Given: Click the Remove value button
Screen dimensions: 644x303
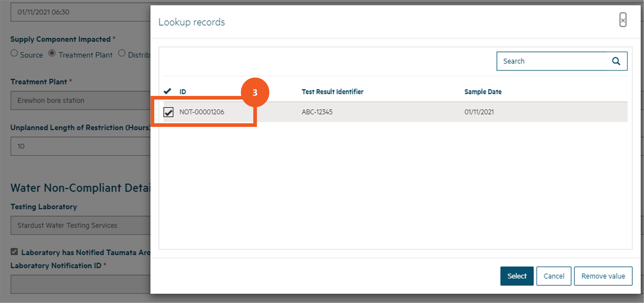Looking at the screenshot, I should 603,276.
